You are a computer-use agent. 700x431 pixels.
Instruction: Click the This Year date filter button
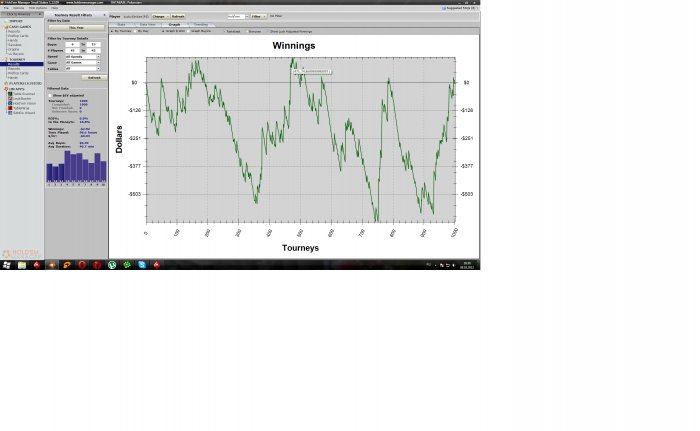[x=76, y=28]
